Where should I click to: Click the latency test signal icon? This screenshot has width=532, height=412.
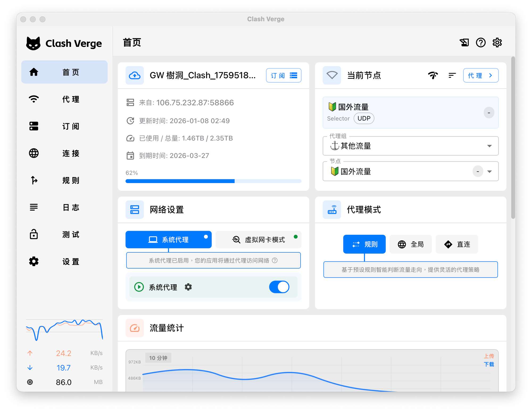coord(433,75)
